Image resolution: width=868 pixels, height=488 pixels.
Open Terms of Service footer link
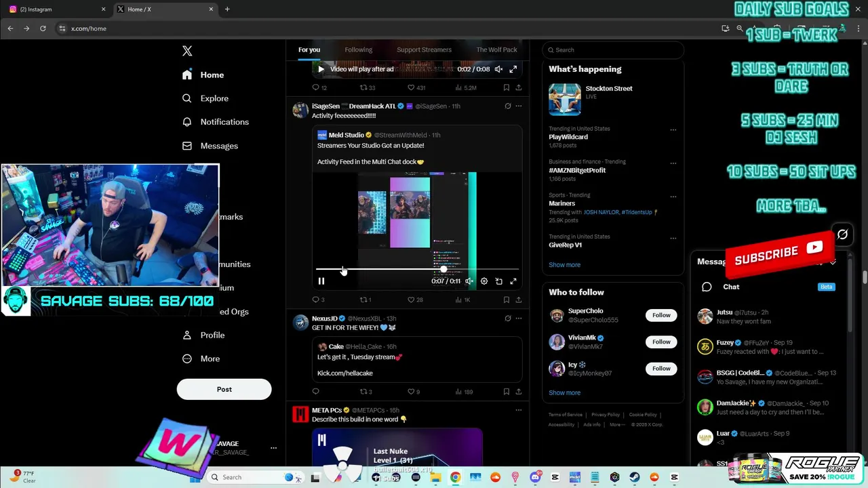coord(566,415)
